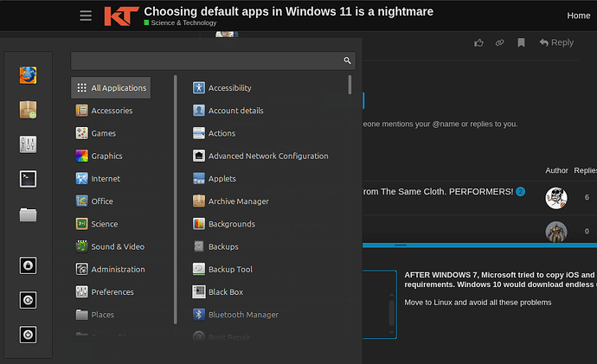Open Software Manager in favorites sidebar
The image size is (597, 364).
(x=28, y=109)
